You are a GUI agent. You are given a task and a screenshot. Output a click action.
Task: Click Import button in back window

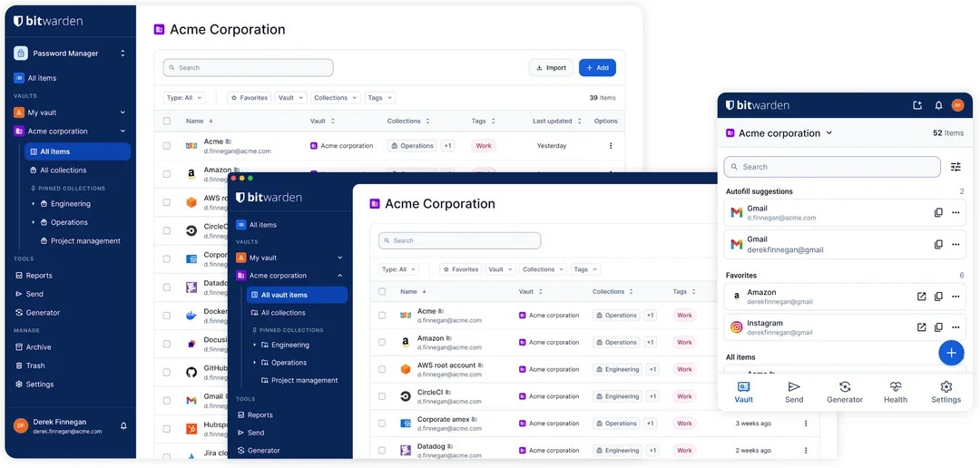coord(551,67)
